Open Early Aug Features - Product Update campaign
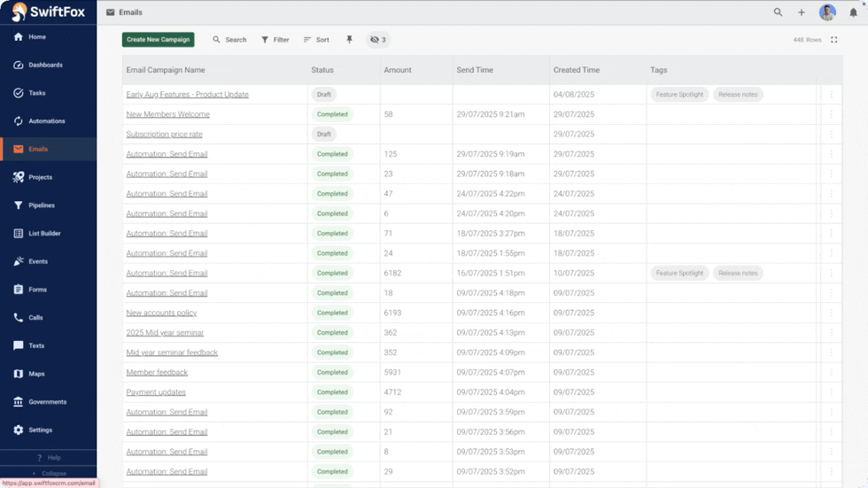The width and height of the screenshot is (868, 488). pyautogui.click(x=187, y=95)
